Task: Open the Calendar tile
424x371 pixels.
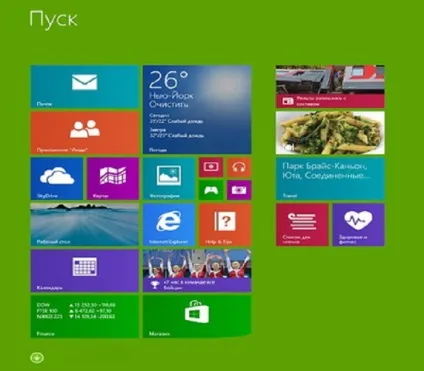Action: click(85, 271)
